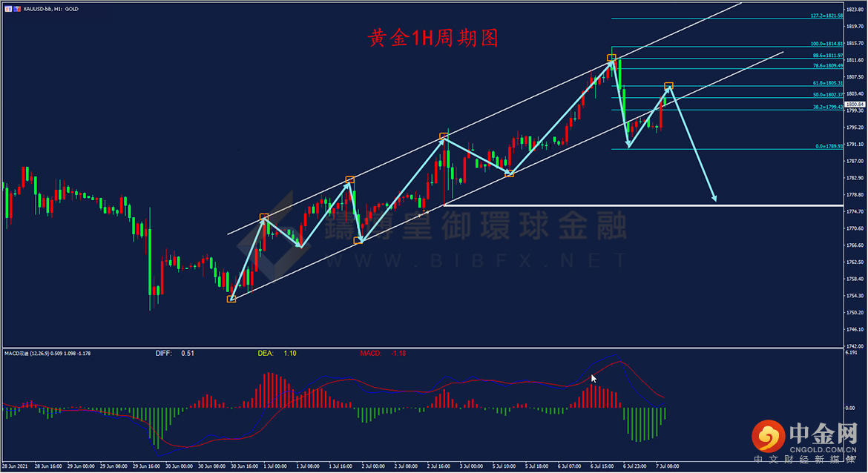Click time axis label 28 Jun 16:00
The width and height of the screenshot is (868, 473).
(x=49, y=466)
